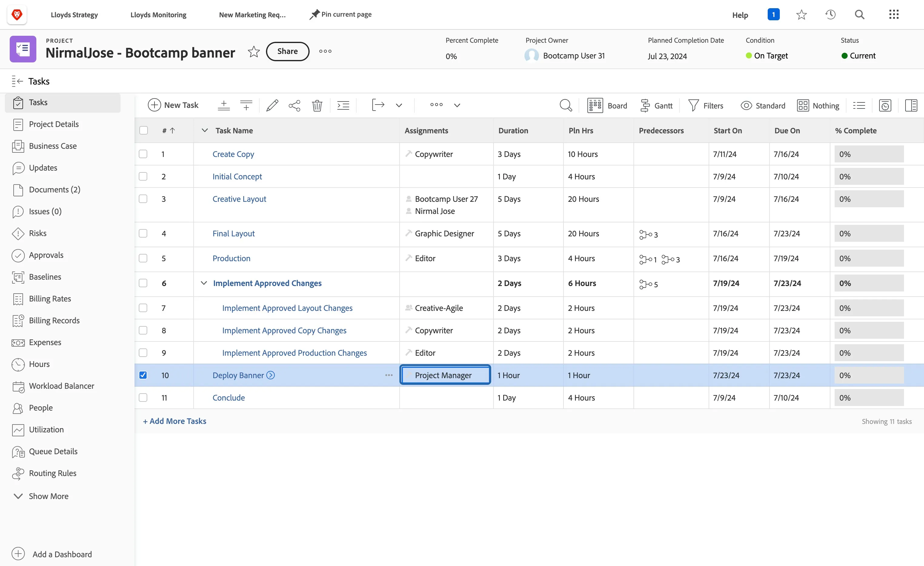Click the Share button
This screenshot has height=566, width=924.
point(288,52)
